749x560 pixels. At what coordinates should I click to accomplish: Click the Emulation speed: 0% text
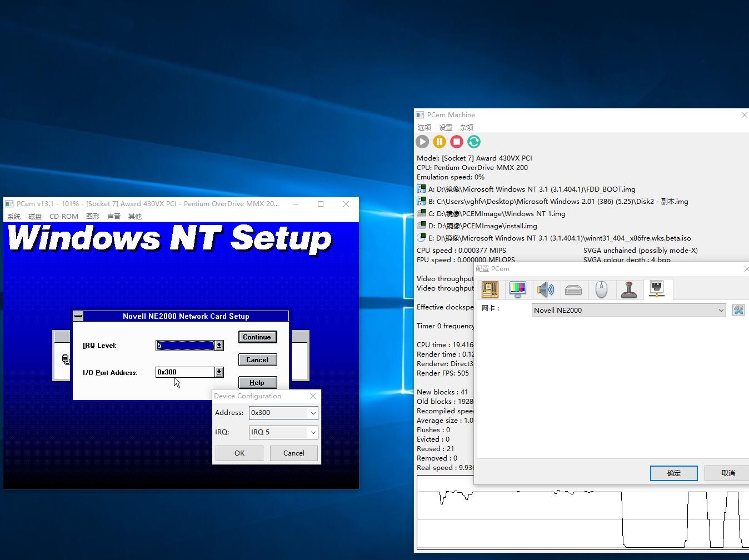pyautogui.click(x=451, y=177)
